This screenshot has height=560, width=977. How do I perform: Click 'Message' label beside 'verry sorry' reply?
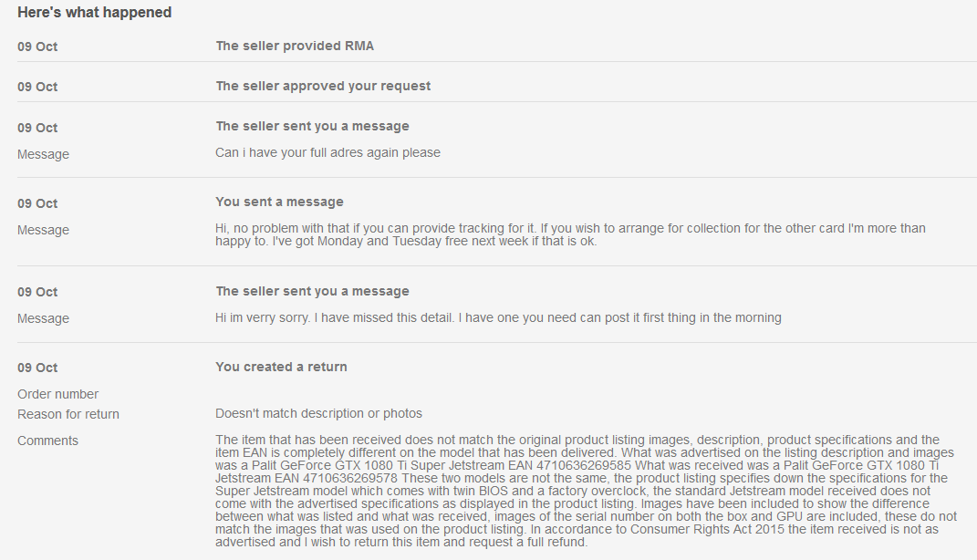43,319
